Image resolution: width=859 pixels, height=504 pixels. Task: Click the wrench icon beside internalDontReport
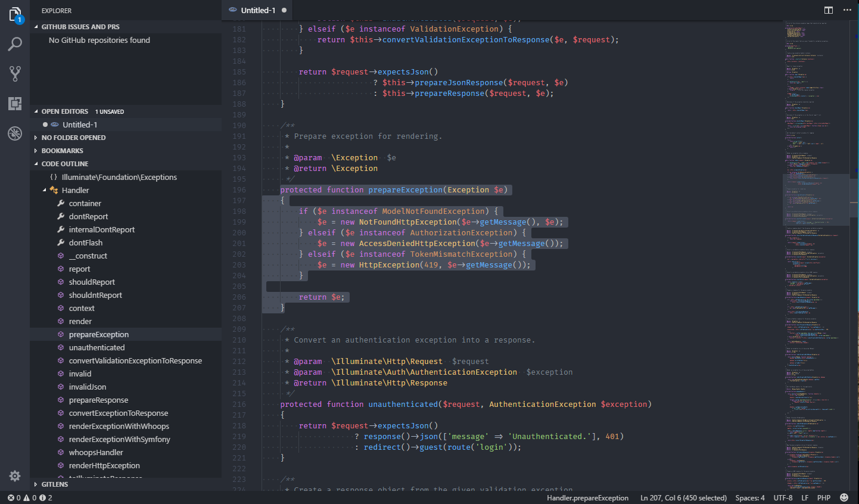click(61, 229)
